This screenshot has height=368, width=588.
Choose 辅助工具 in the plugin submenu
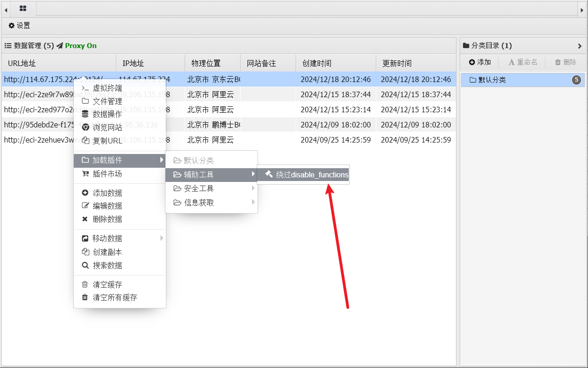pos(211,175)
